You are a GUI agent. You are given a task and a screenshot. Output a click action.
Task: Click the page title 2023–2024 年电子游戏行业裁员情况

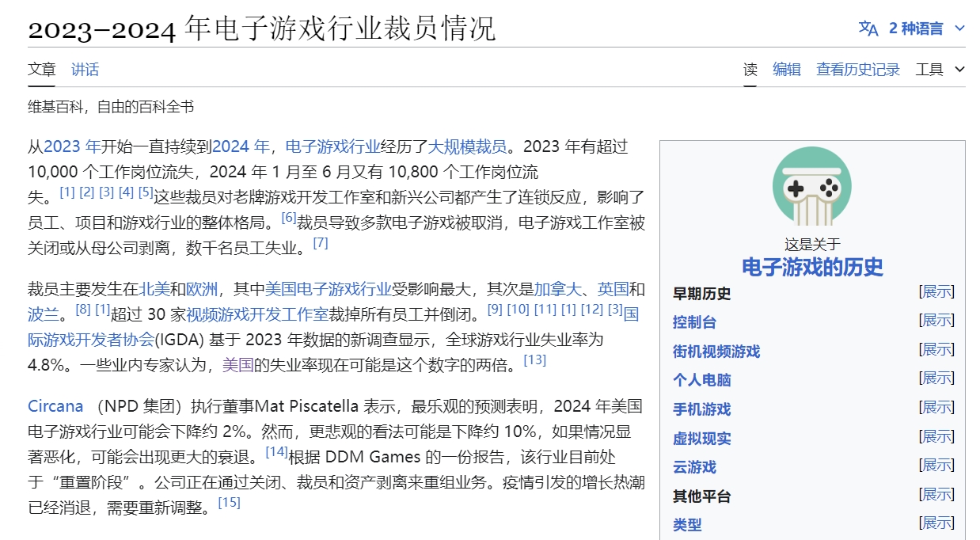(x=261, y=29)
